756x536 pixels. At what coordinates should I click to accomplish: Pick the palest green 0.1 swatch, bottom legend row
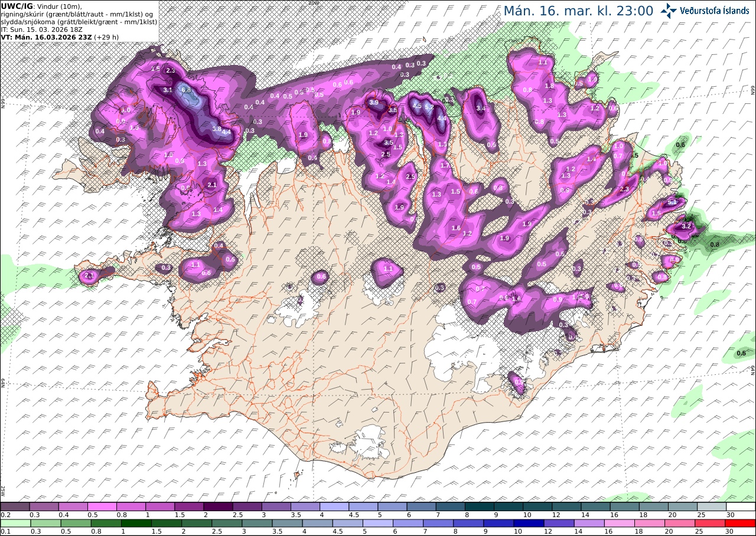15,523
